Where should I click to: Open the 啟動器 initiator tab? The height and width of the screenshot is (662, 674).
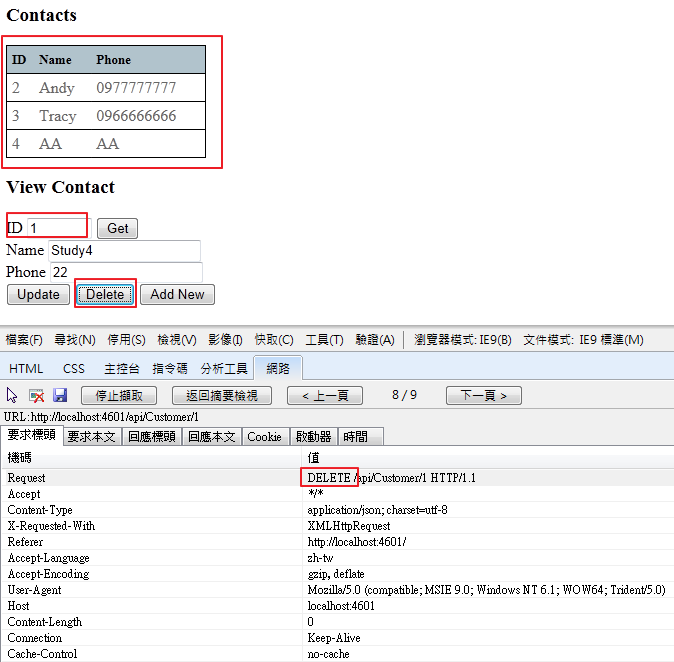(x=314, y=437)
